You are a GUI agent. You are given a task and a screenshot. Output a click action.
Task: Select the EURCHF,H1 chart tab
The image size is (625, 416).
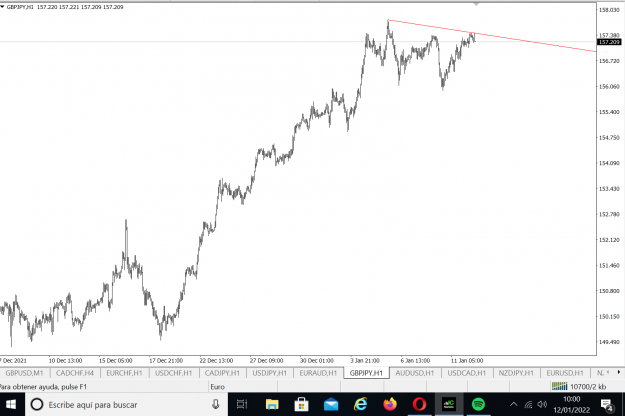[x=124, y=373]
